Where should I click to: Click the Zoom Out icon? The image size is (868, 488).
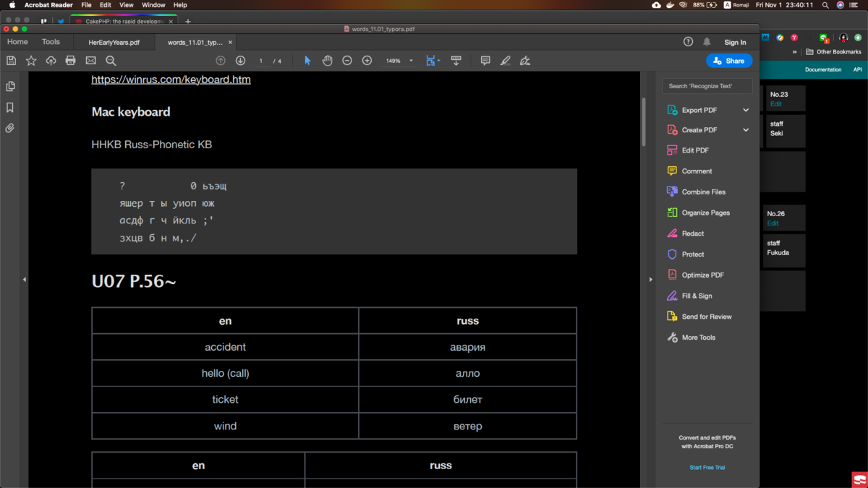(x=347, y=61)
